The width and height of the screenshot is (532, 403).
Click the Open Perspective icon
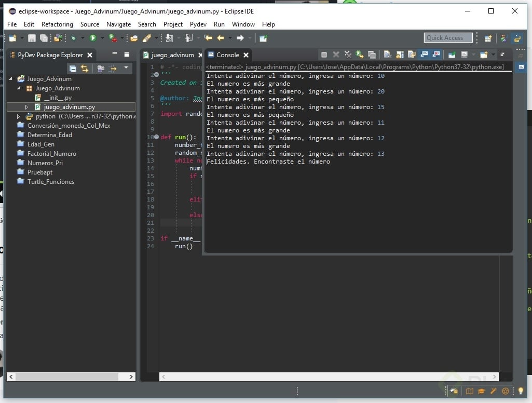(488, 38)
